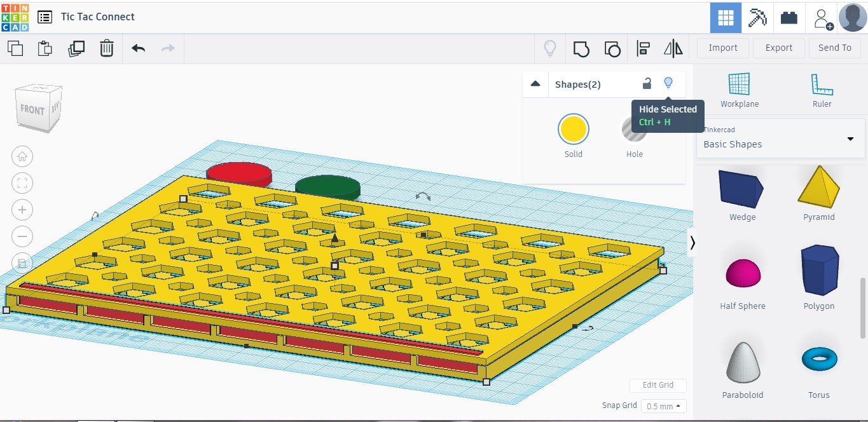Click the shapes panel scrollbar

tap(864, 310)
